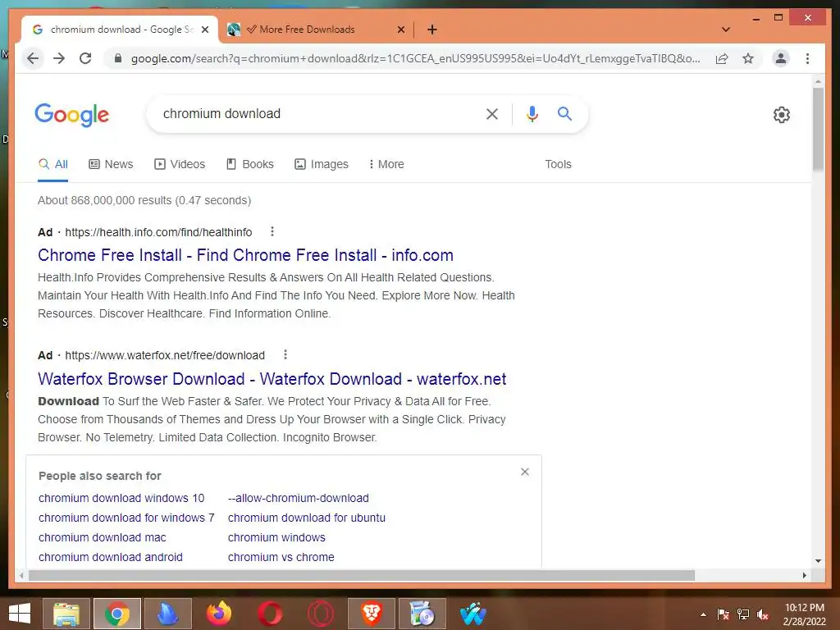The width and height of the screenshot is (840, 630).
Task: Click in chromium download search field
Action: pos(316,113)
